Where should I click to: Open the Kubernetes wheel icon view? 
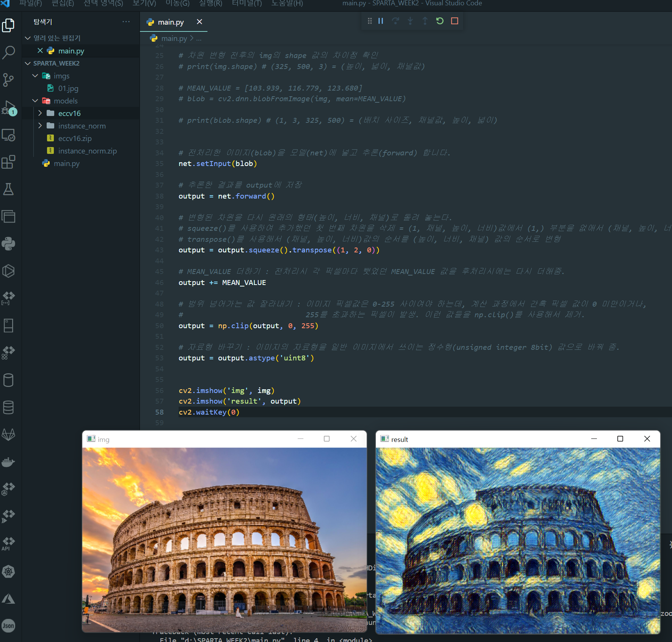coord(8,572)
